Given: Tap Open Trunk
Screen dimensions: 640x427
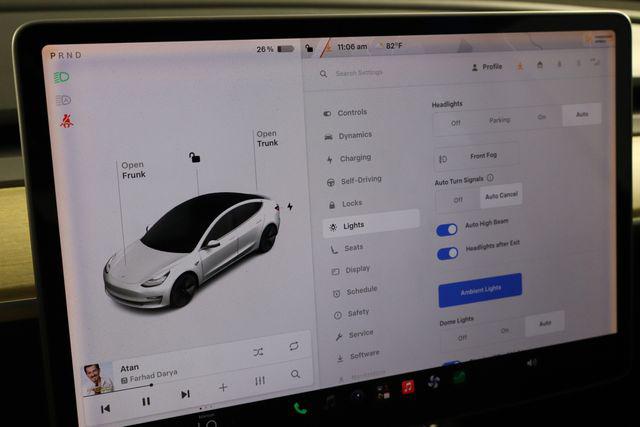Looking at the screenshot, I should click(267, 138).
